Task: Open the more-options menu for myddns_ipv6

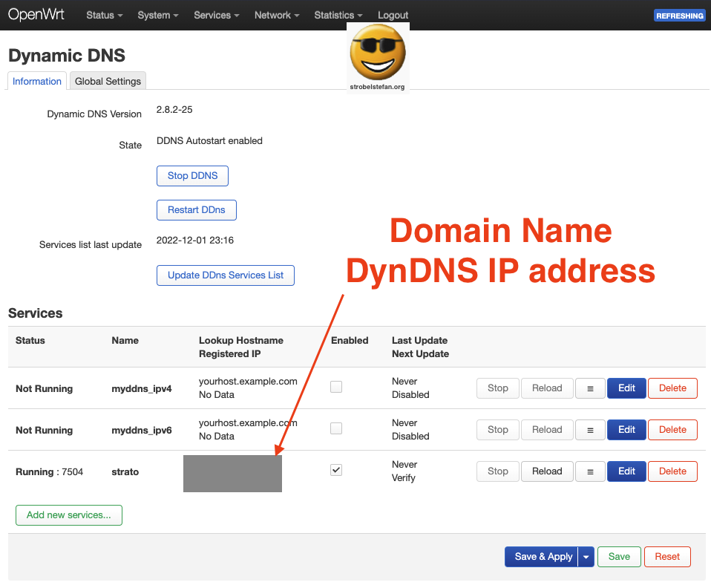Action: pos(590,429)
